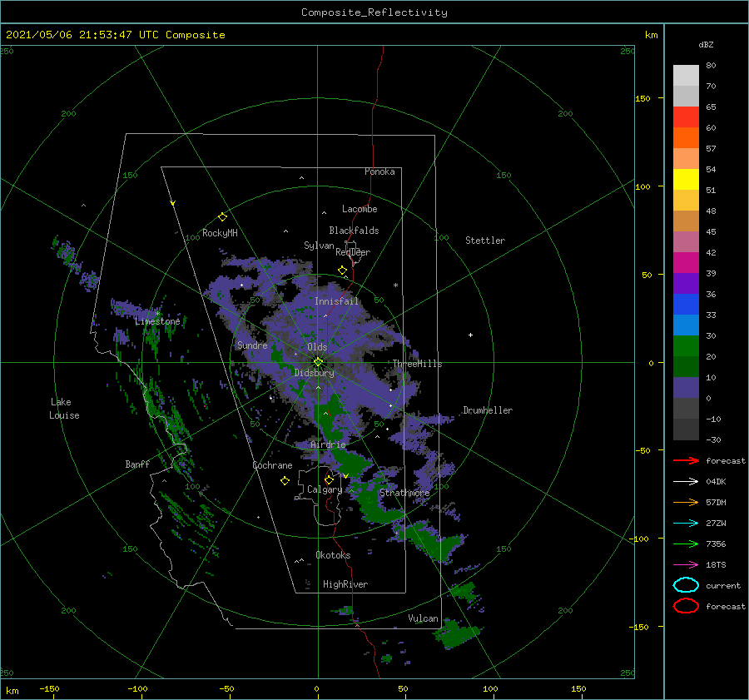This screenshot has height=700, width=749.
Task: Click the -150 tick on bottom axis
Action: click(x=49, y=688)
